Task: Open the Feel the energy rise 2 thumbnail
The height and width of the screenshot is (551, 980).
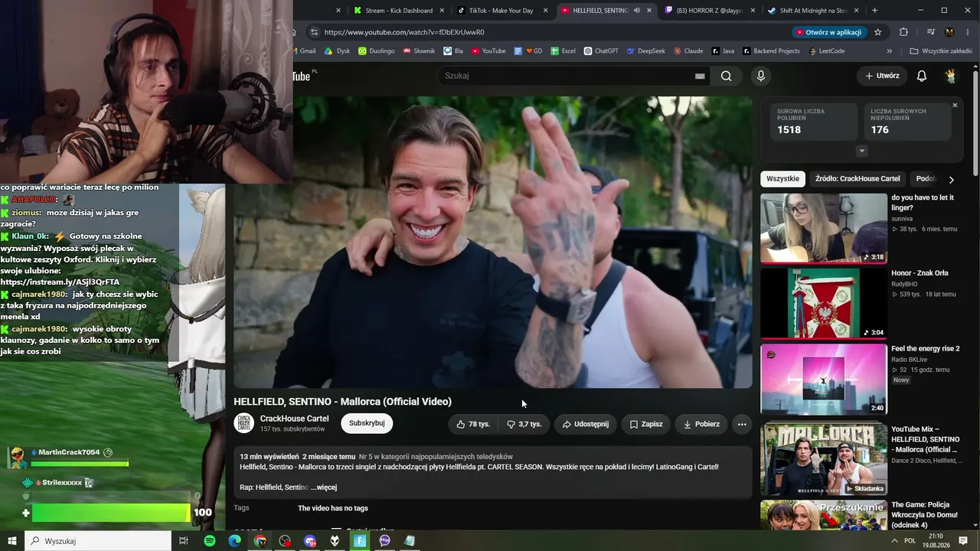Action: 824,379
